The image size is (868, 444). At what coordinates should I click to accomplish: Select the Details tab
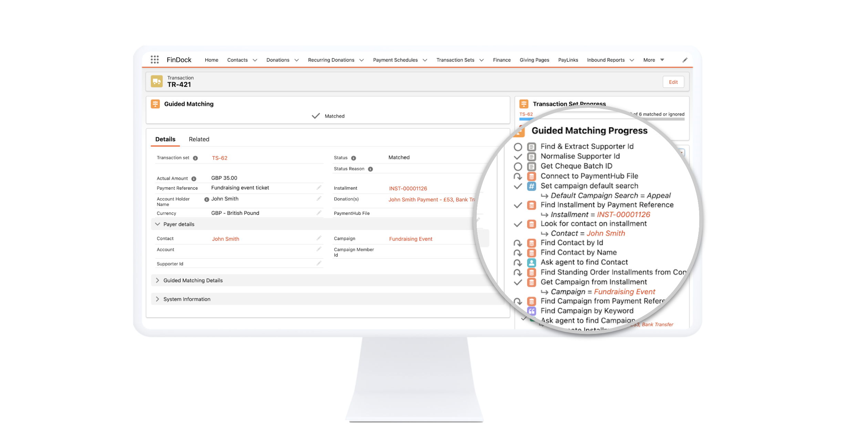coord(165,139)
